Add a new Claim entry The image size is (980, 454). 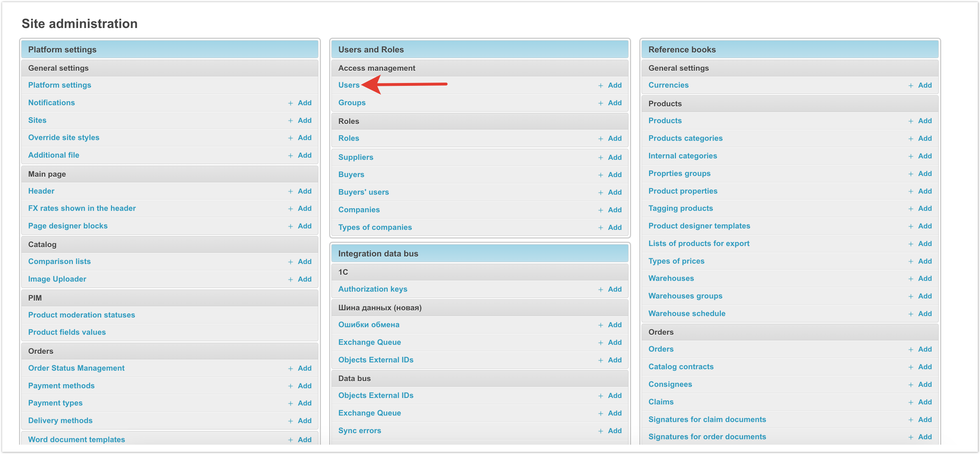click(x=924, y=402)
